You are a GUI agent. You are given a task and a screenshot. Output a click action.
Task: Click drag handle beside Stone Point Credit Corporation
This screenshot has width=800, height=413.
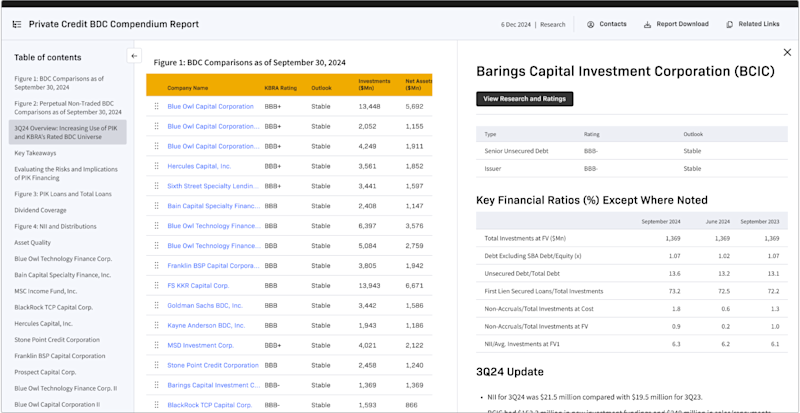pyautogui.click(x=157, y=365)
